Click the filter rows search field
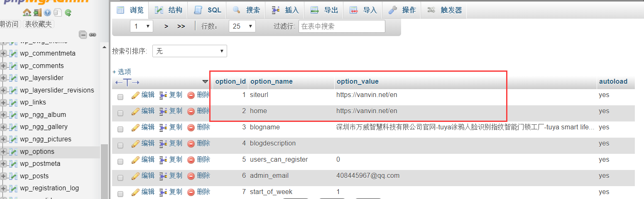Screen dimensions: 644x199 [x=342, y=26]
